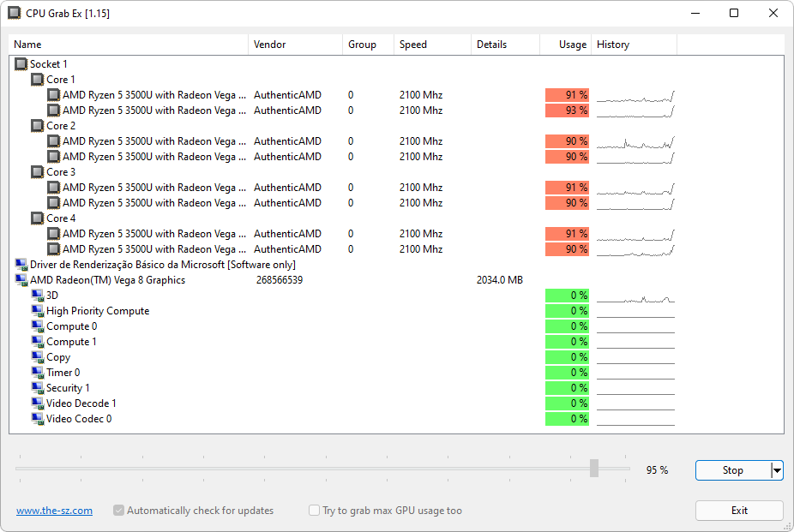Open the Stop button dropdown arrow
Image resolution: width=794 pixels, height=532 pixels.
pos(777,470)
